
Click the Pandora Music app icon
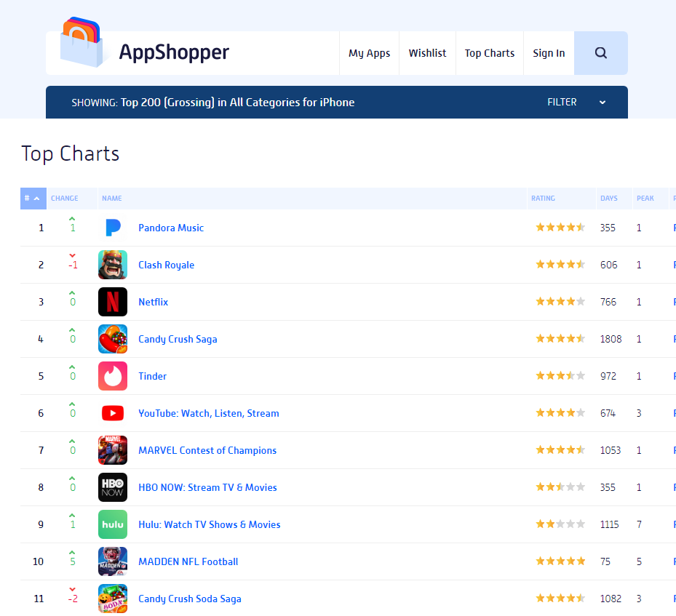113,228
